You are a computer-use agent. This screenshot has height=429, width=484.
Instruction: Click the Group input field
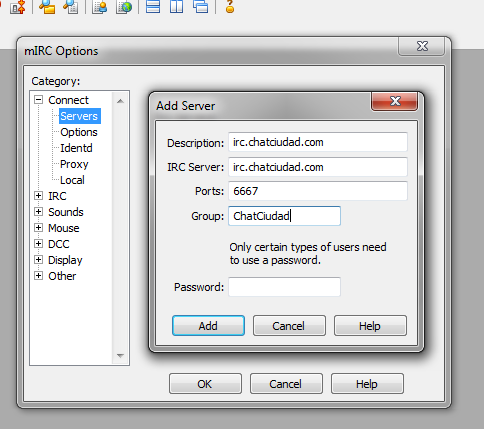pyautogui.click(x=284, y=216)
